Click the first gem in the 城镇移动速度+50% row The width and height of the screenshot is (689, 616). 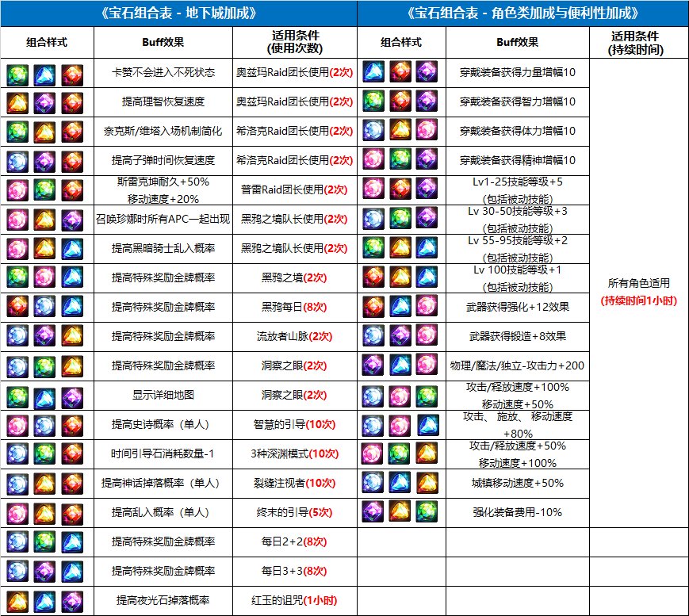point(373,482)
